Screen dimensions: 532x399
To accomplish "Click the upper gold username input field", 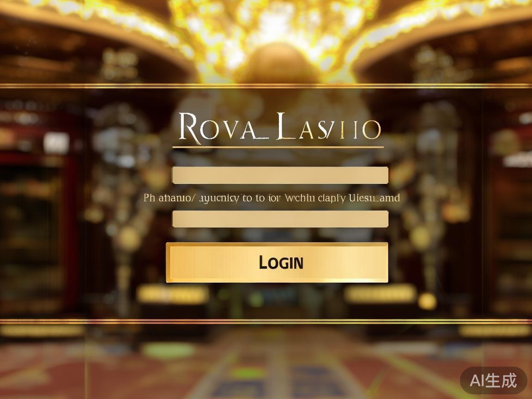I will pyautogui.click(x=280, y=175).
